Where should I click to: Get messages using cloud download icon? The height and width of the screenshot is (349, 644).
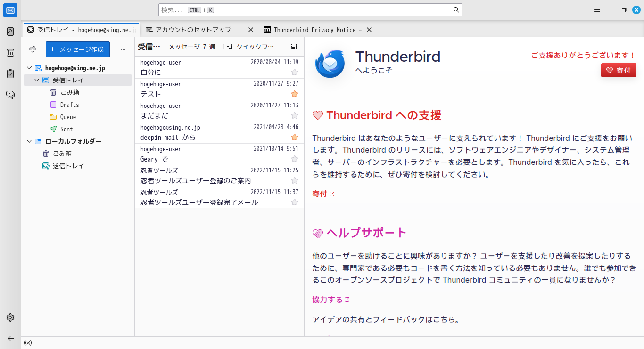click(x=33, y=49)
